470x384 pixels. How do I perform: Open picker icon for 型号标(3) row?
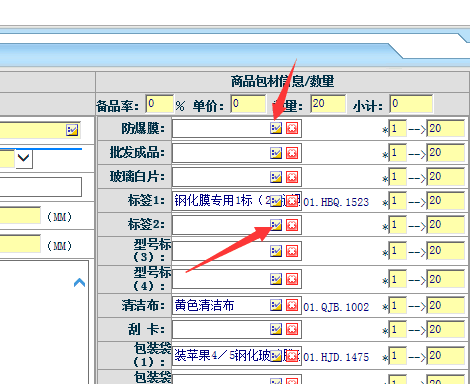coord(276,251)
